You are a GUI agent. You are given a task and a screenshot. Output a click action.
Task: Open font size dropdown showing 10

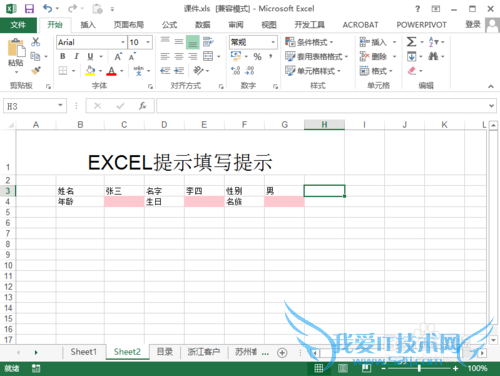tap(148, 42)
